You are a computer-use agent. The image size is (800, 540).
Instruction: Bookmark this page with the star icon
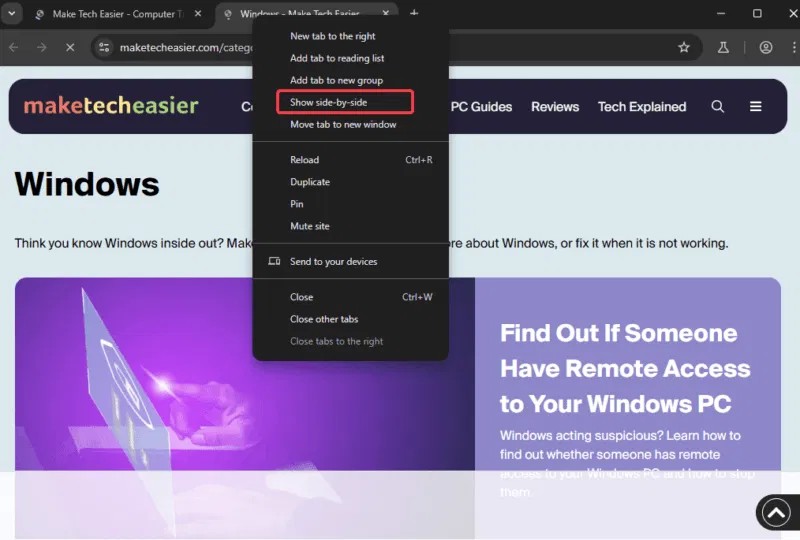(x=684, y=47)
